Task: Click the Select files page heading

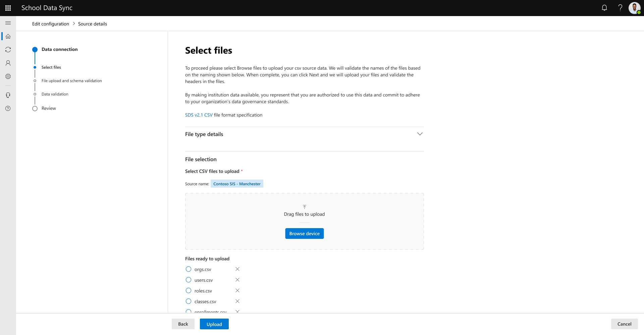Action: (x=209, y=50)
